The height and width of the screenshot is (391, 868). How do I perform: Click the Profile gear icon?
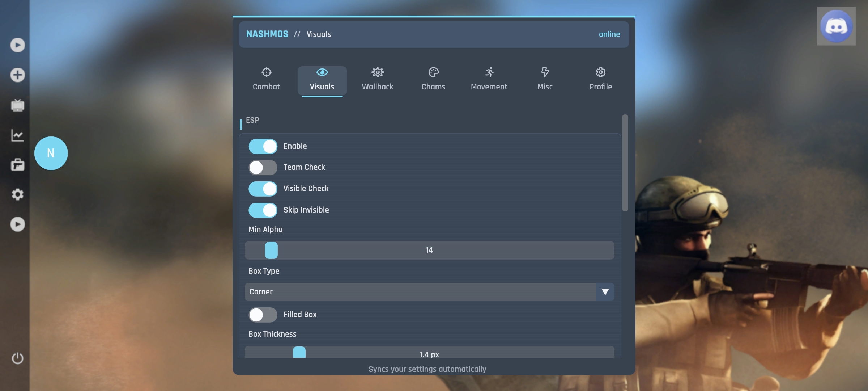click(x=601, y=72)
